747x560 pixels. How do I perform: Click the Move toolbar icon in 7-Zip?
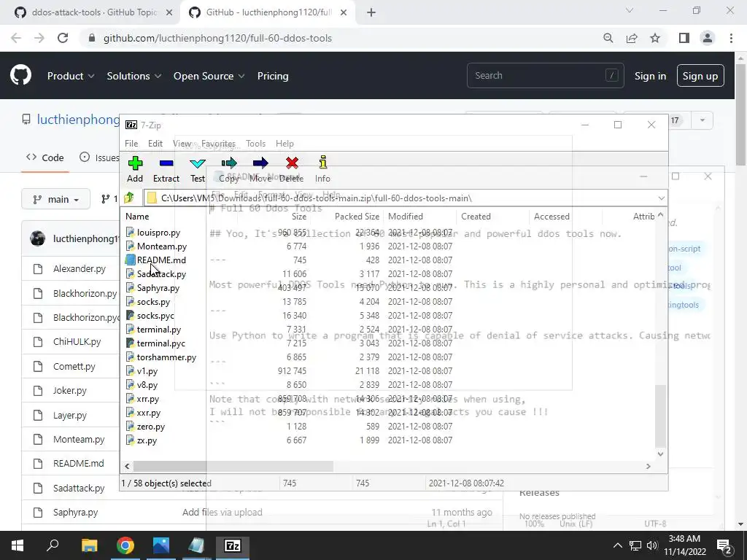[x=260, y=169]
